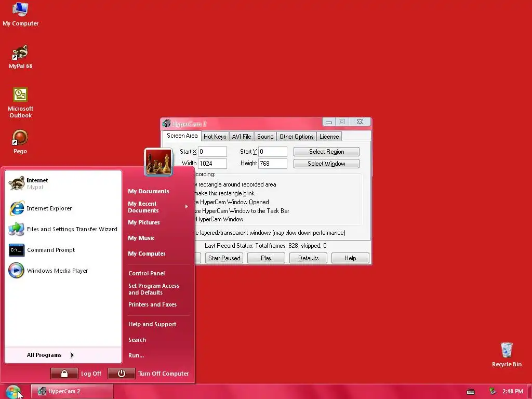This screenshot has width=532, height=399.
Task: Click the Select Region button
Action: click(x=326, y=152)
